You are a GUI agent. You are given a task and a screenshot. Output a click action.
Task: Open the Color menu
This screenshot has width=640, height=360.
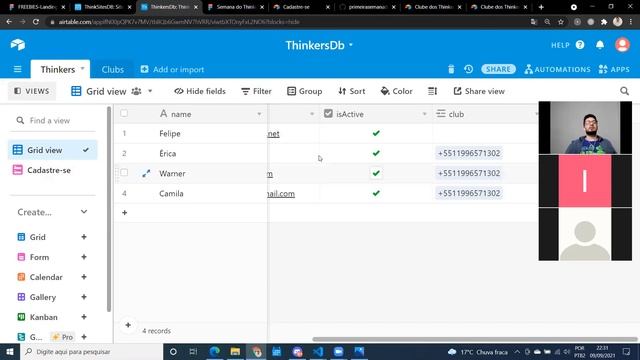(396, 91)
